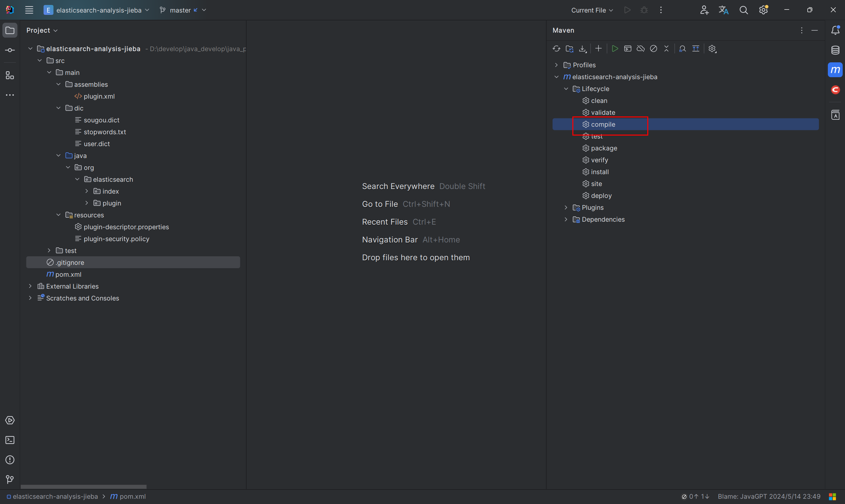Image resolution: width=845 pixels, height=504 pixels.
Task: Open Execute Maven Goal icon
Action: click(x=627, y=48)
